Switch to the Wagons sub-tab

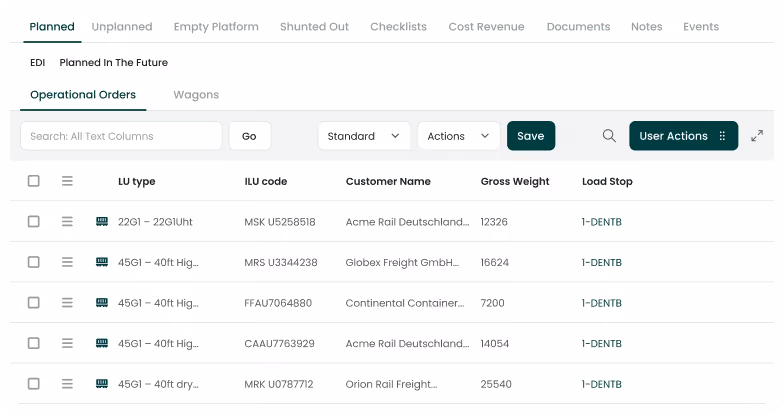pos(196,94)
